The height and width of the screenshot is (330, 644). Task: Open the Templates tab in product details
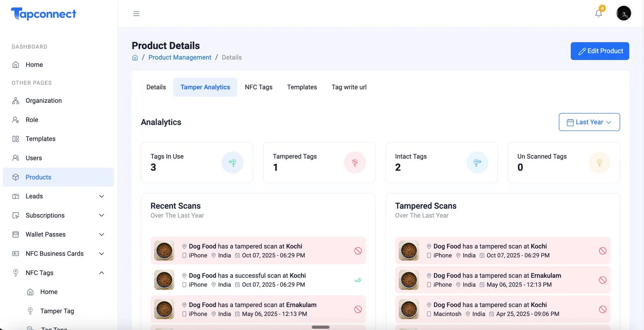[x=302, y=87]
